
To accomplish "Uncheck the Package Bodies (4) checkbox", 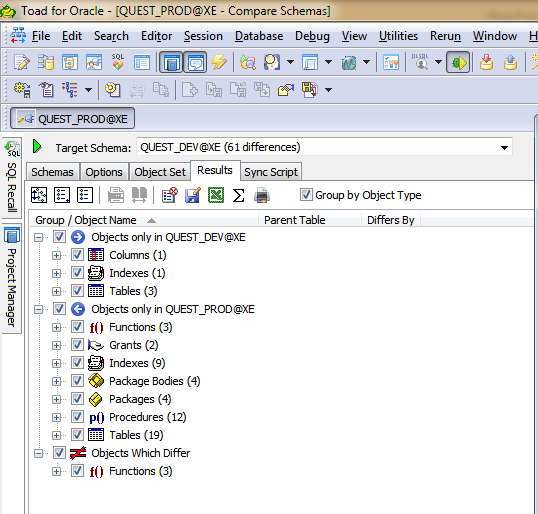I will [x=77, y=381].
